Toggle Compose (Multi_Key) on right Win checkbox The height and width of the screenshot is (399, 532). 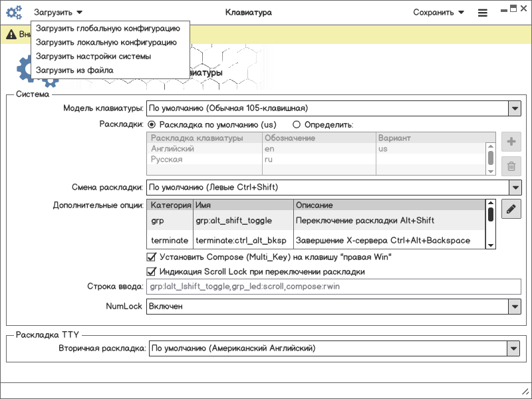[151, 257]
